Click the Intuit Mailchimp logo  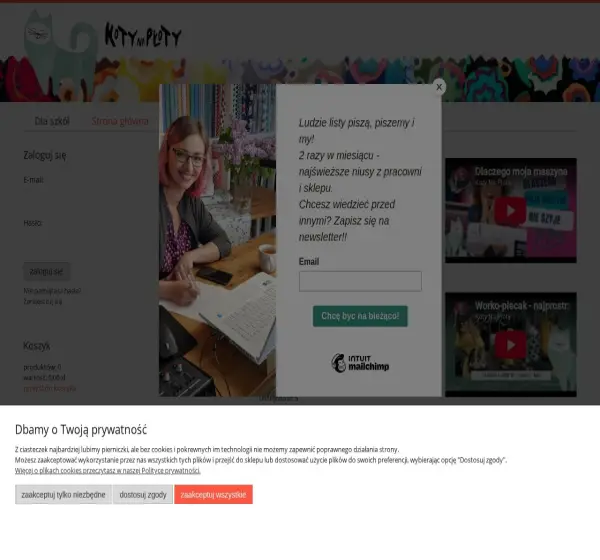point(360,363)
